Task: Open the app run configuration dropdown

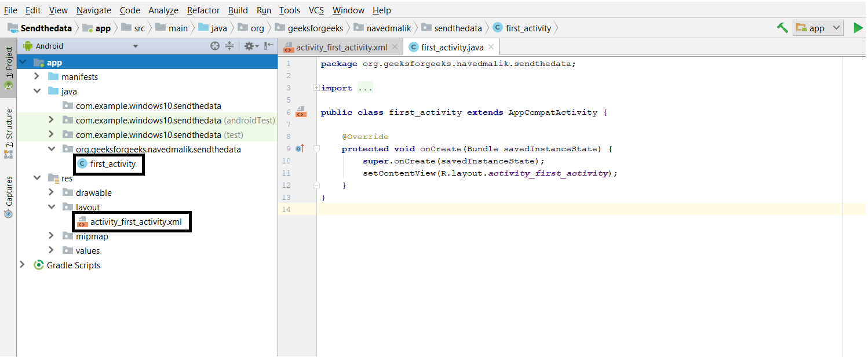Action: click(818, 28)
